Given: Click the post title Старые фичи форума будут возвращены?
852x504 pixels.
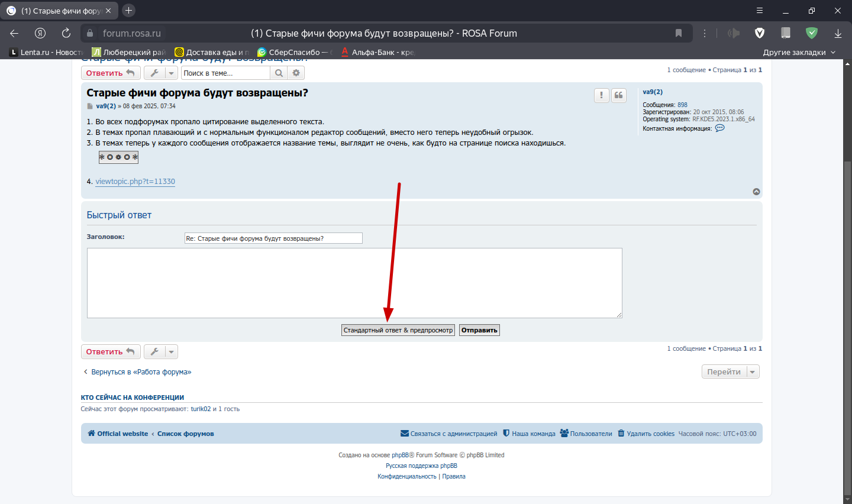Looking at the screenshot, I should (197, 93).
